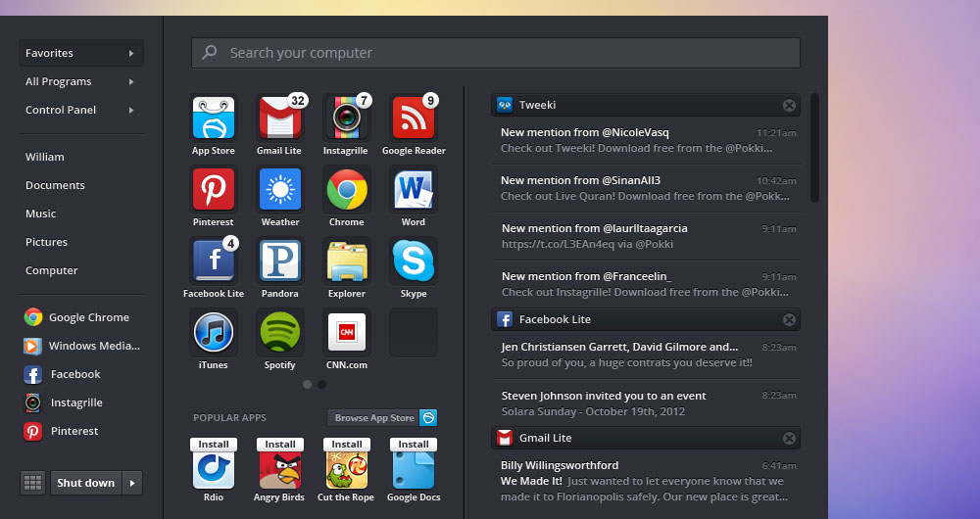Launch the Weather app
The image size is (980, 519).
(279, 190)
